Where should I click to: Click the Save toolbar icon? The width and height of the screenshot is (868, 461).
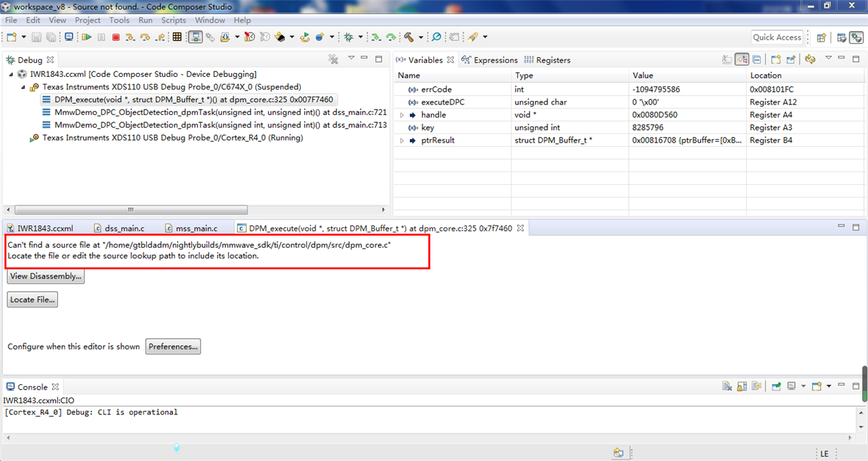[37, 37]
